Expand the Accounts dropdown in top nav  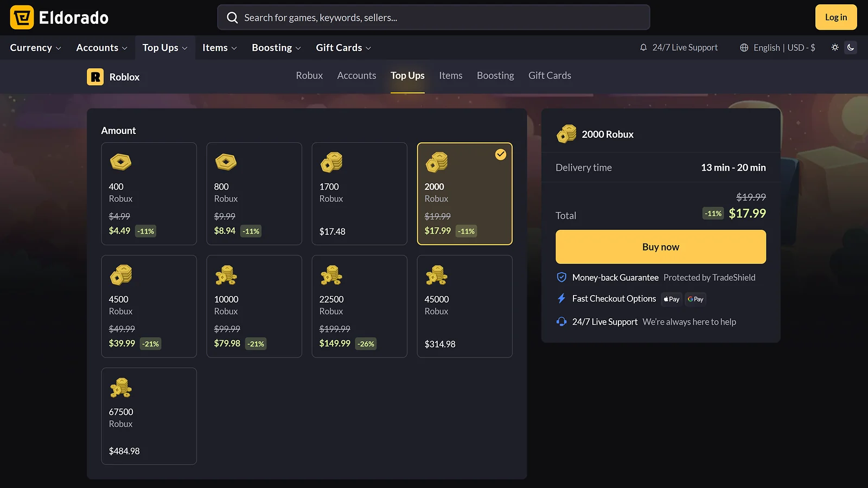[x=101, y=48]
